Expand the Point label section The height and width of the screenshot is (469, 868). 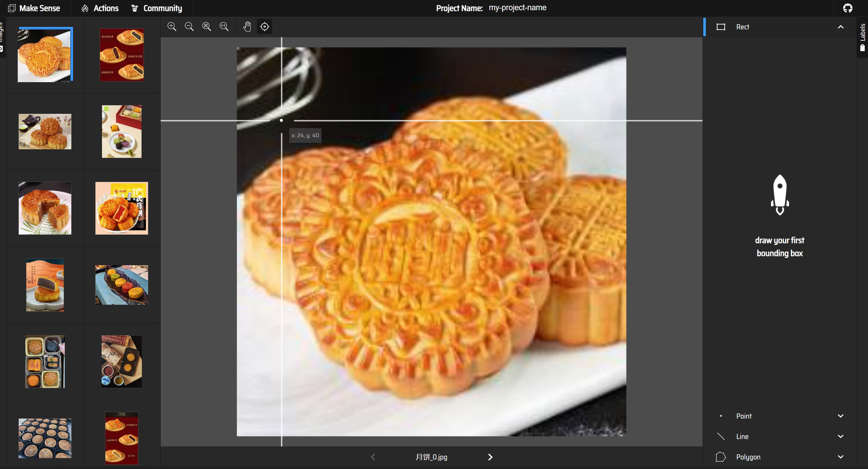tap(840, 416)
